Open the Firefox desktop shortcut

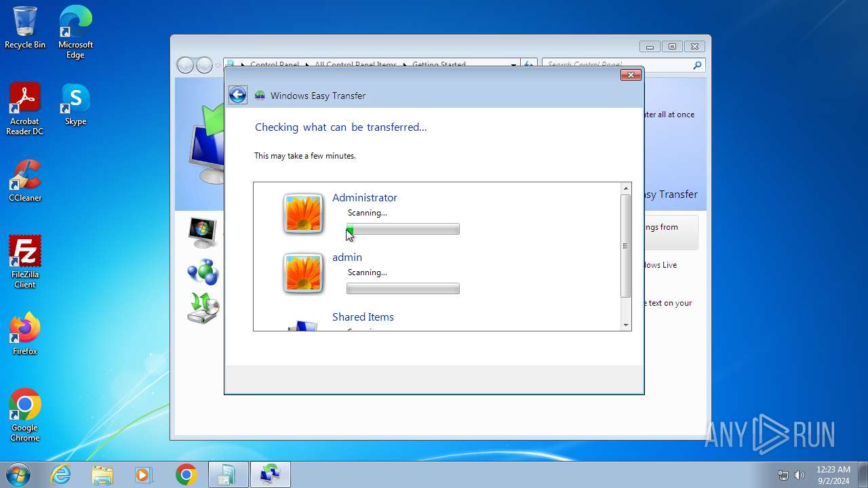tap(25, 334)
